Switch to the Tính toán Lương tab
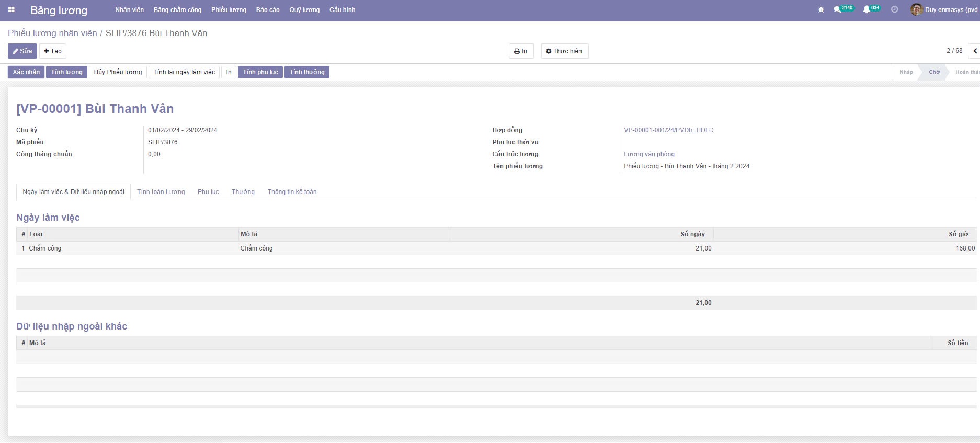Screen dimensions: 980x443 pyautogui.click(x=161, y=192)
